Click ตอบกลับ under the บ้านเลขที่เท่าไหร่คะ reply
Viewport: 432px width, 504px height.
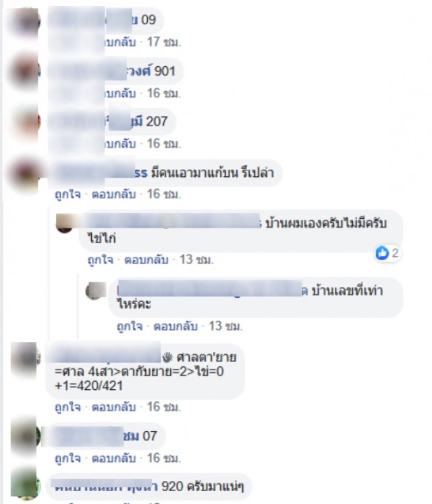[175, 326]
